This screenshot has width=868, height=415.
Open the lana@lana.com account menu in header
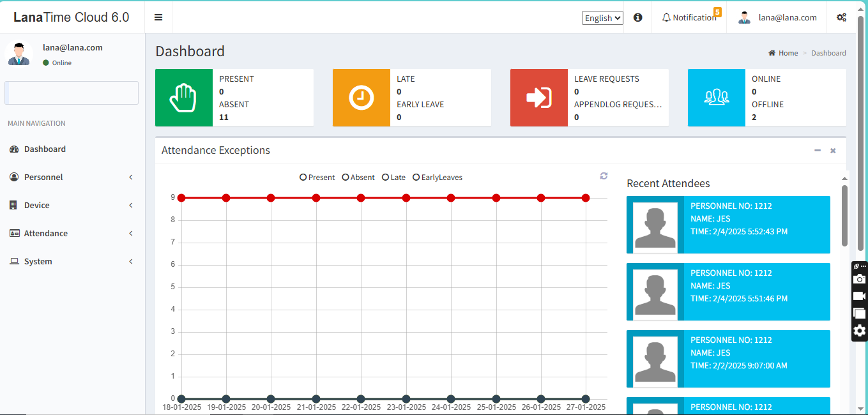(777, 18)
